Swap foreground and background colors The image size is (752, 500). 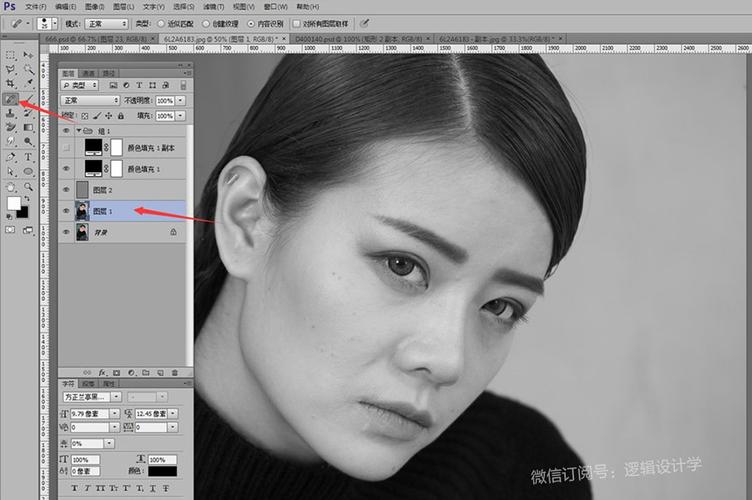[x=27, y=198]
